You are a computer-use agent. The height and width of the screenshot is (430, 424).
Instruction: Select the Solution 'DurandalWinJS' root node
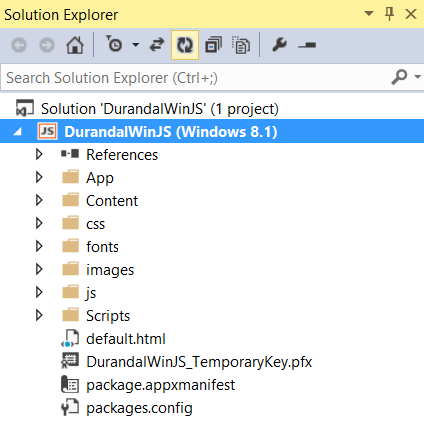coord(160,109)
